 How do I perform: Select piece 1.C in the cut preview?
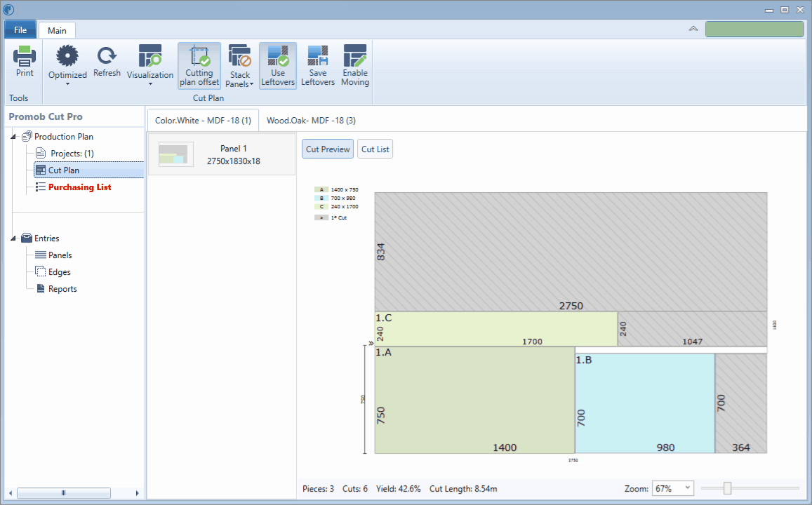[x=496, y=328]
